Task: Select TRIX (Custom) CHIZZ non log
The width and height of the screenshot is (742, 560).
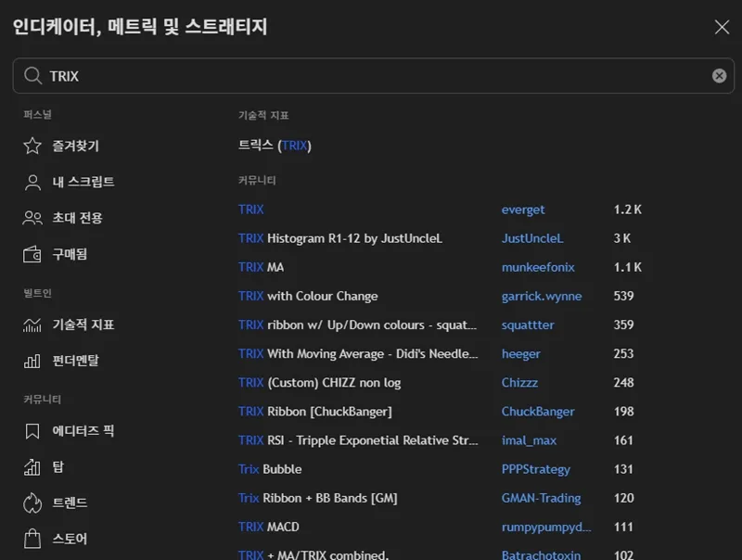Action: (x=319, y=383)
